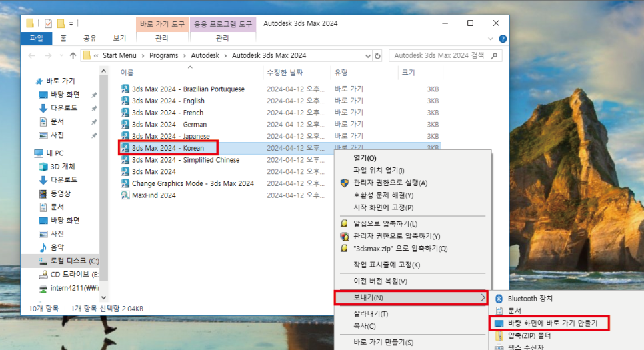Click the MaxFind 2024 shortcut icon
Screen dimensions: 644x350
[125, 195]
